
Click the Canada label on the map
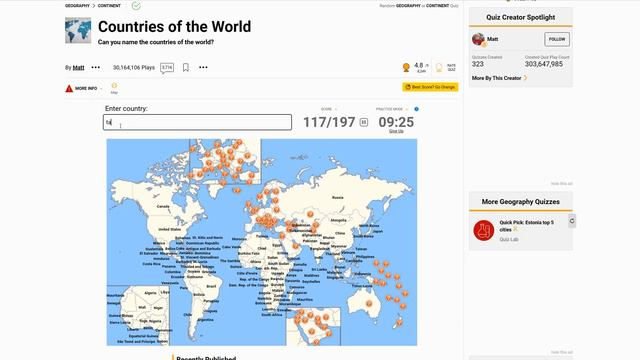(163, 206)
